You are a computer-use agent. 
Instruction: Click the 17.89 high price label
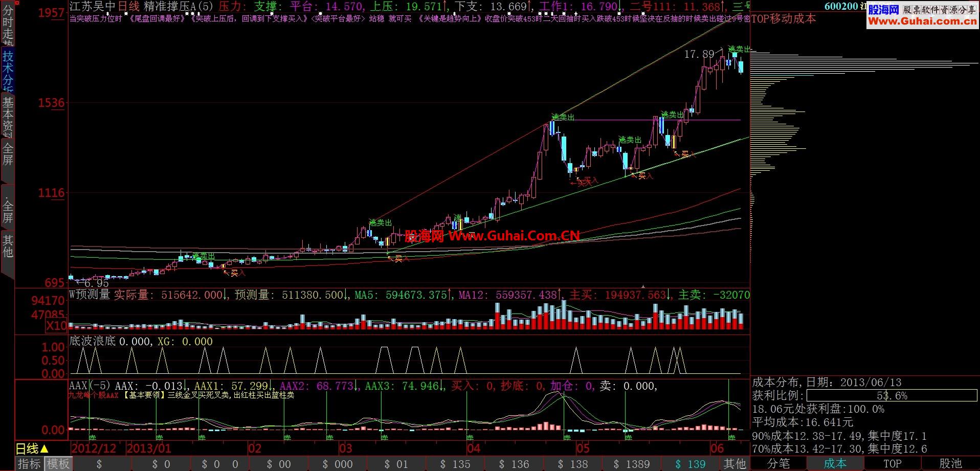click(699, 54)
